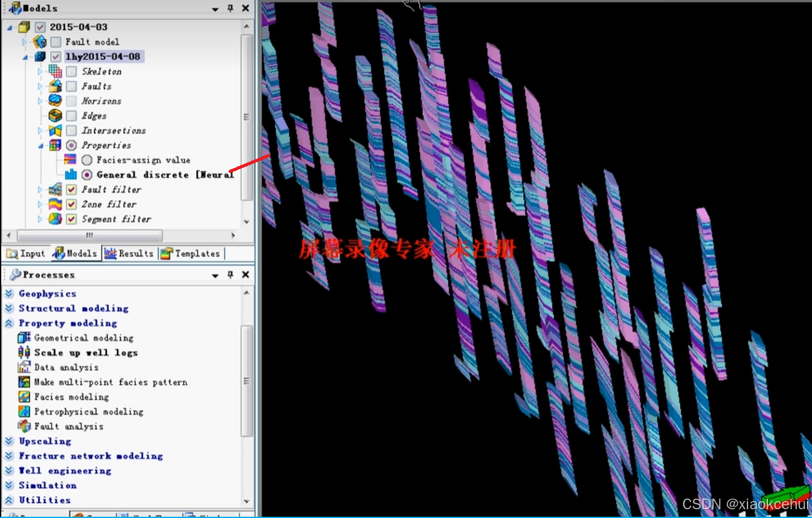Open Facies modeling process
Viewport: 812px width, 518px height.
coord(71,397)
